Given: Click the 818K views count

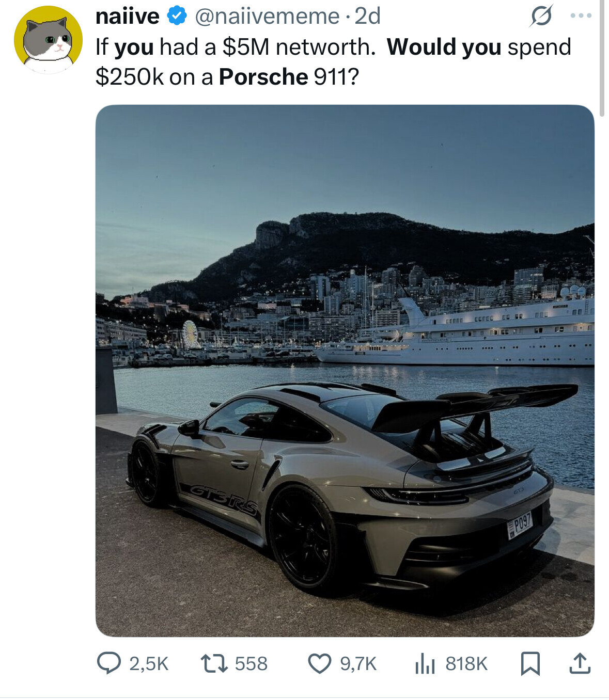Looking at the screenshot, I should 466,664.
